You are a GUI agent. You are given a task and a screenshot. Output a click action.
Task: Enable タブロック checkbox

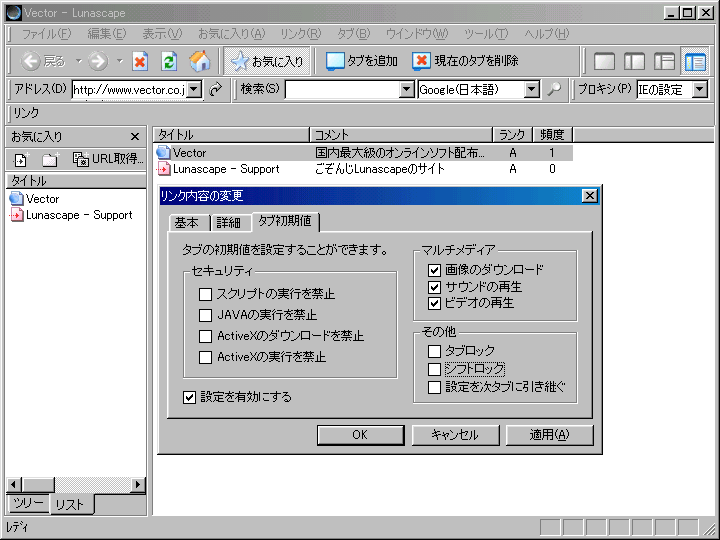point(434,351)
